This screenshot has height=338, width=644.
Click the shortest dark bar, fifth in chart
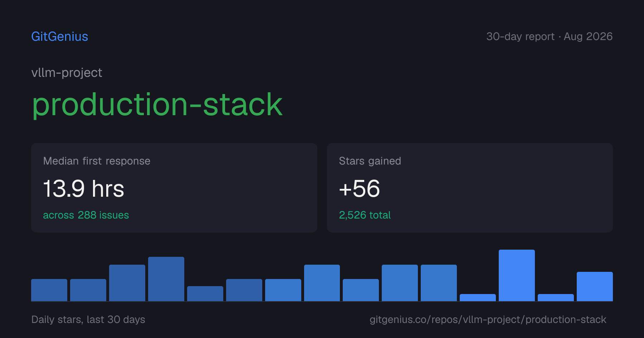pos(205,294)
